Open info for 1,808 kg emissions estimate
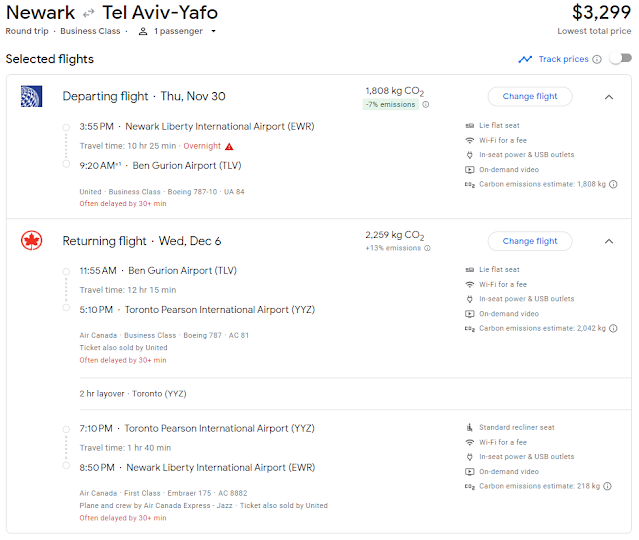This screenshot has height=540, width=639. point(613,184)
